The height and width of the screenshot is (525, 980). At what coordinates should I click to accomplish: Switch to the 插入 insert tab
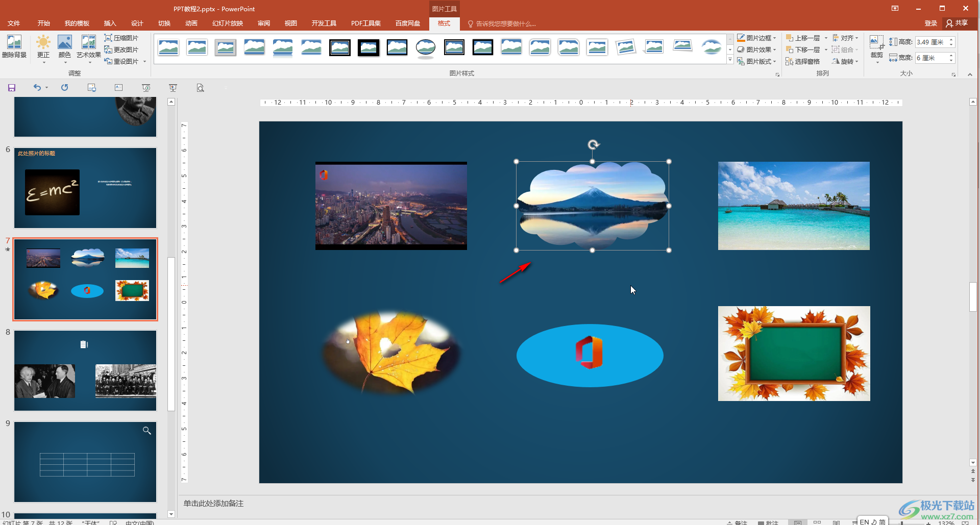point(110,23)
